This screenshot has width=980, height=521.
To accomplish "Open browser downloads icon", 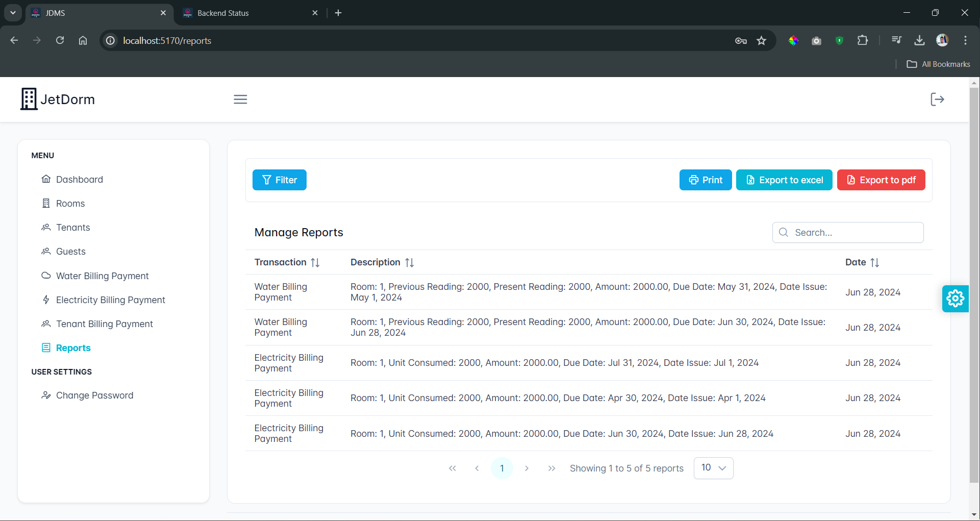I will [919, 40].
